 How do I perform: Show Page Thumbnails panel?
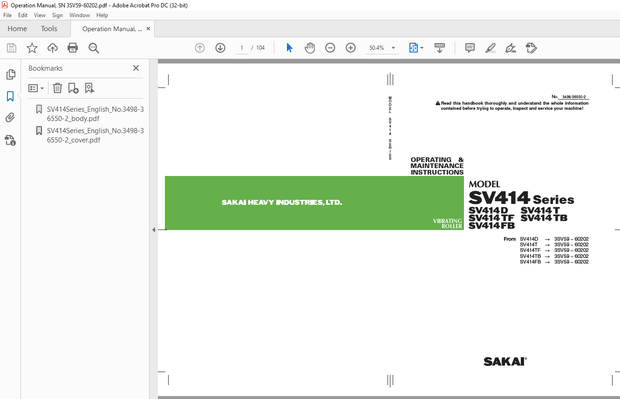(x=11, y=74)
